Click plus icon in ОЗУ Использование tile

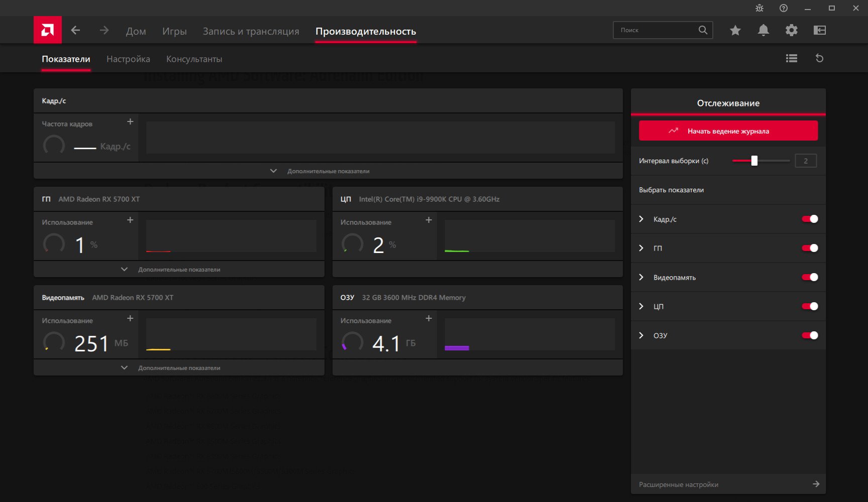click(x=428, y=318)
